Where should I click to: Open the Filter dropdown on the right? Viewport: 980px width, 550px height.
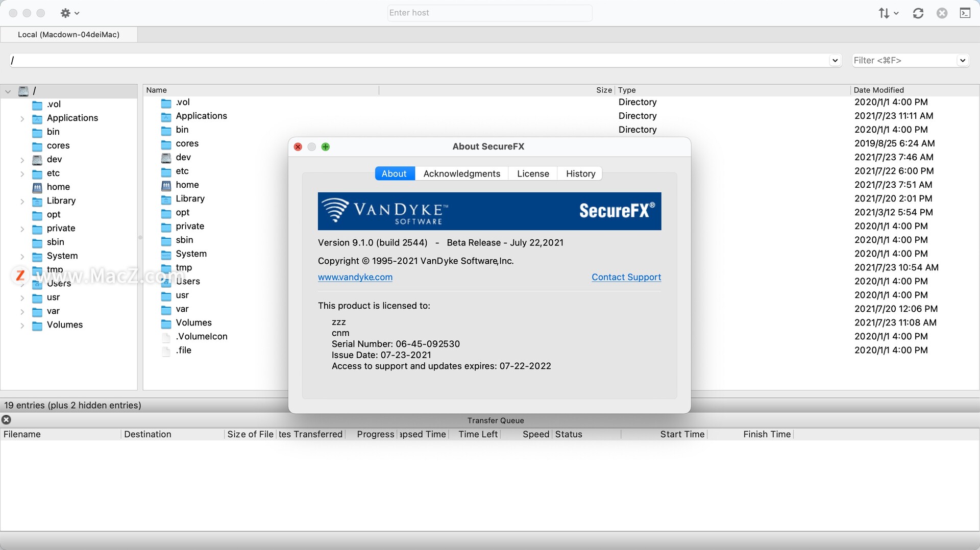coord(963,60)
